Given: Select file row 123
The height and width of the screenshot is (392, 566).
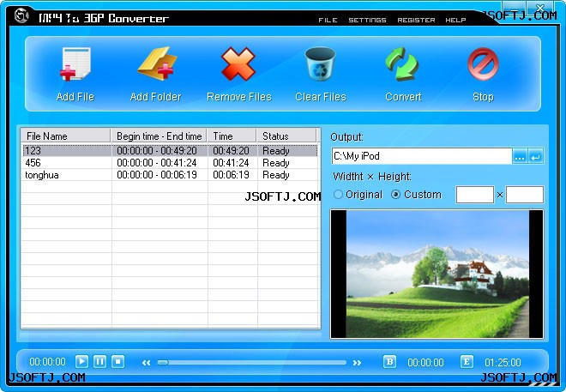Looking at the screenshot, I should 170,150.
